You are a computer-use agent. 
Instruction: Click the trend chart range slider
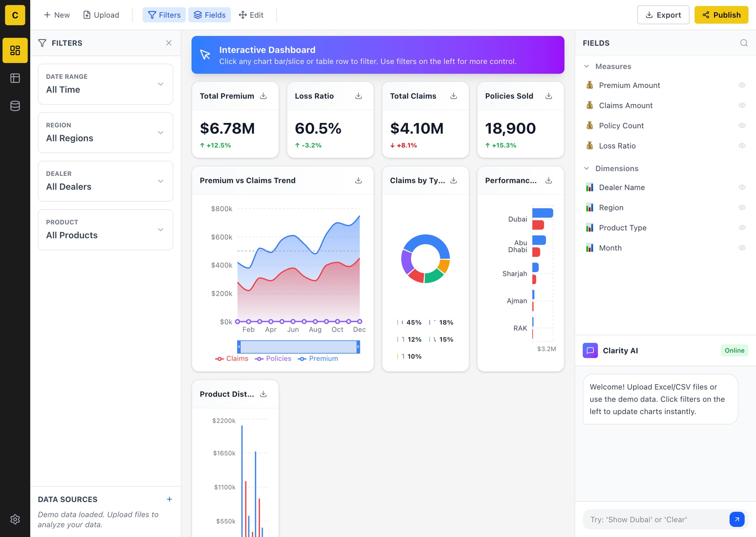tap(298, 347)
